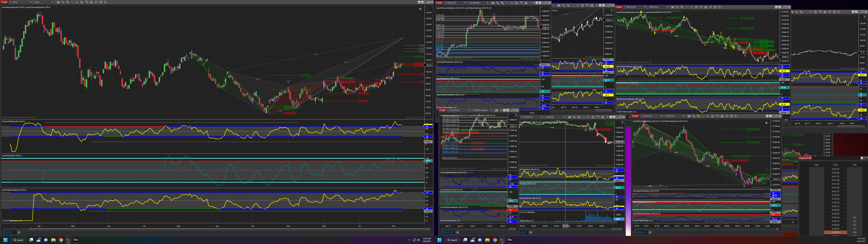Open bar style icon in SPLK chart toolbar
This screenshot has height=244, width=868.
[58, 2]
